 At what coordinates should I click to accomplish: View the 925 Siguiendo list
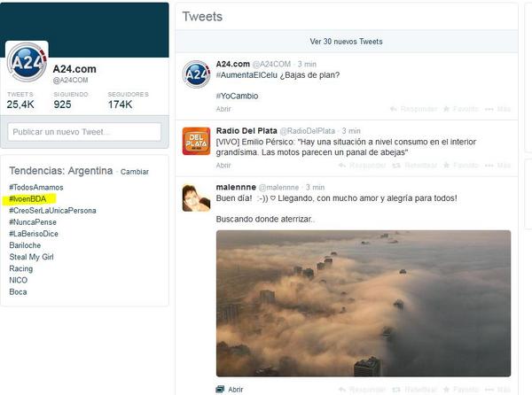point(71,101)
